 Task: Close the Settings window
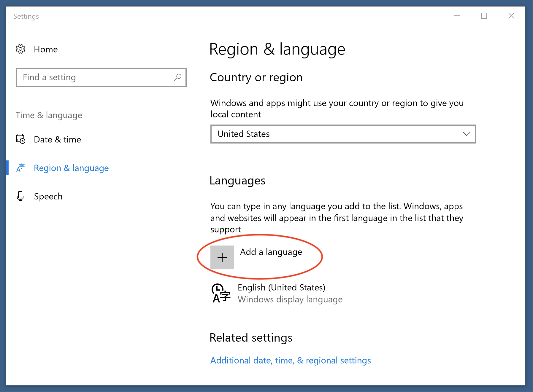pyautogui.click(x=511, y=16)
